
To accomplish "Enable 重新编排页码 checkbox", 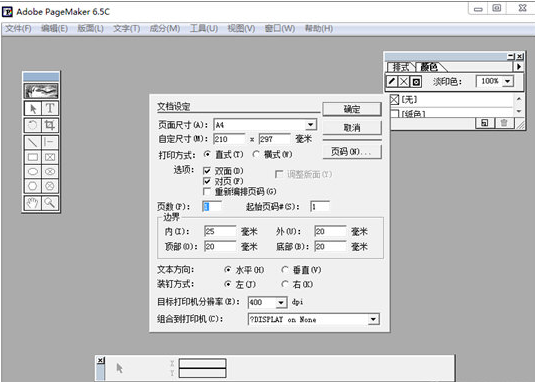I will pyautogui.click(x=207, y=191).
